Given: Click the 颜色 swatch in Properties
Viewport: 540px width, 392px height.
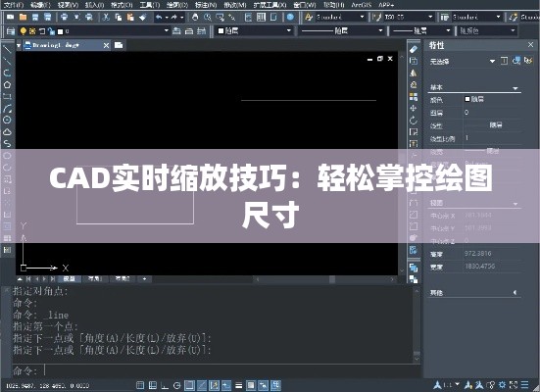Looking at the screenshot, I should (467, 99).
